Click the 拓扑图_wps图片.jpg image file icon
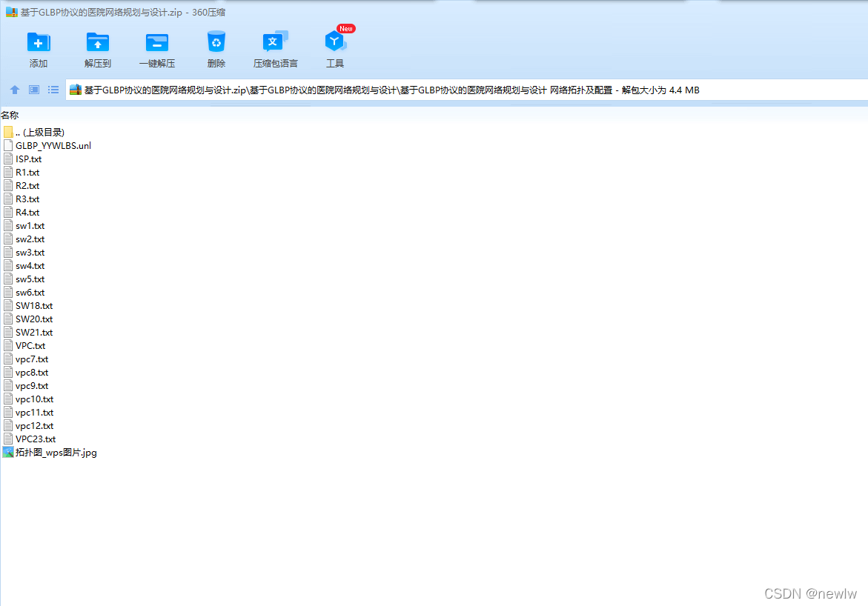This screenshot has width=868, height=606. (x=7, y=452)
